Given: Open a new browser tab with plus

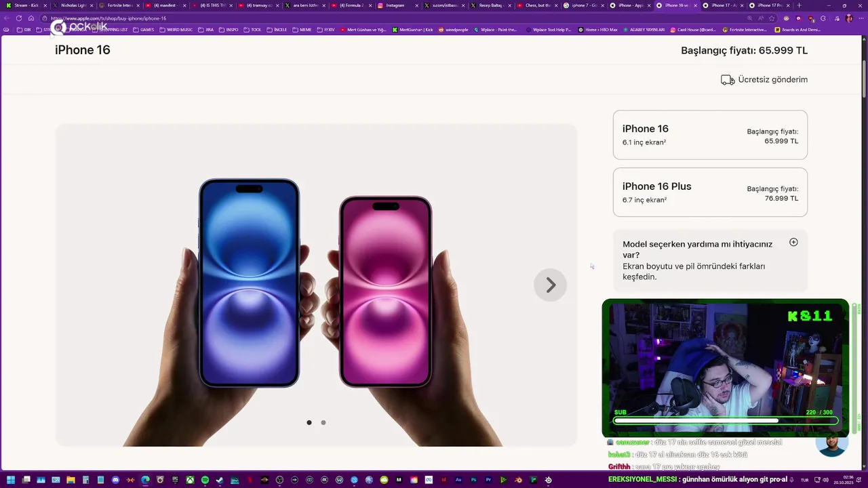Looking at the screenshot, I should [800, 5].
